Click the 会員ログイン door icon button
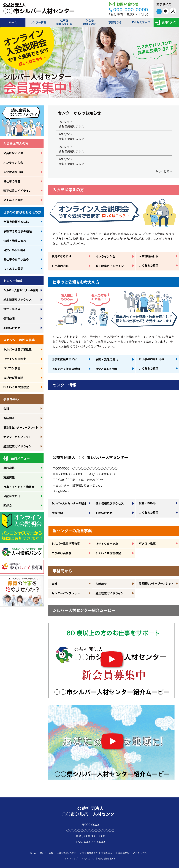 click(x=158, y=22)
